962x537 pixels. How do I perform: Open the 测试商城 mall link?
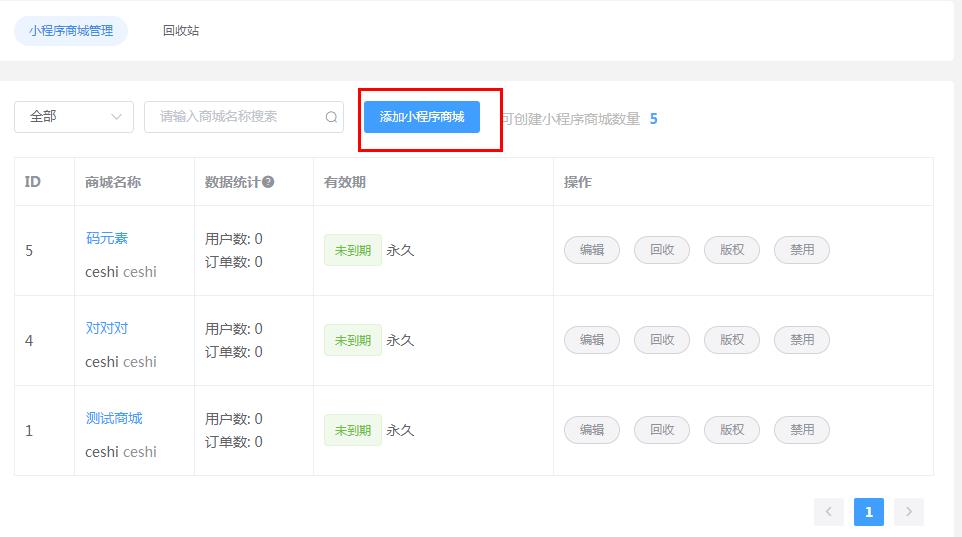coord(114,418)
